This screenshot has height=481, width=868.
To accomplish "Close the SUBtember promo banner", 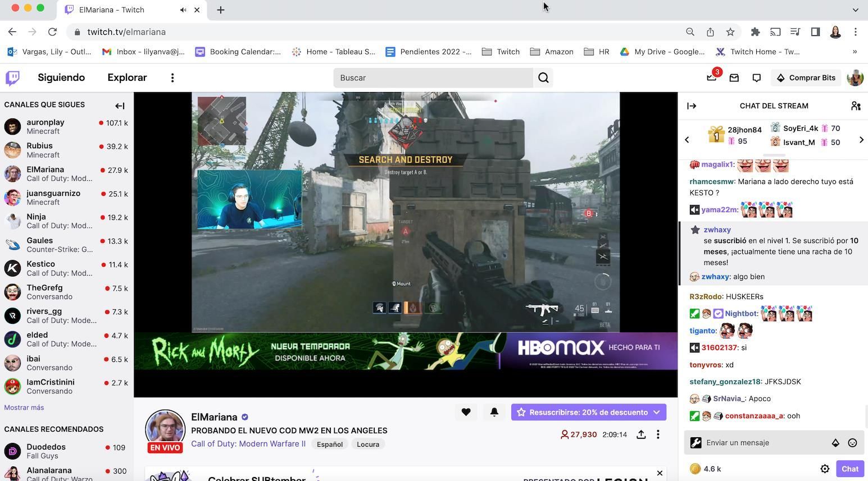I will pyautogui.click(x=660, y=473).
